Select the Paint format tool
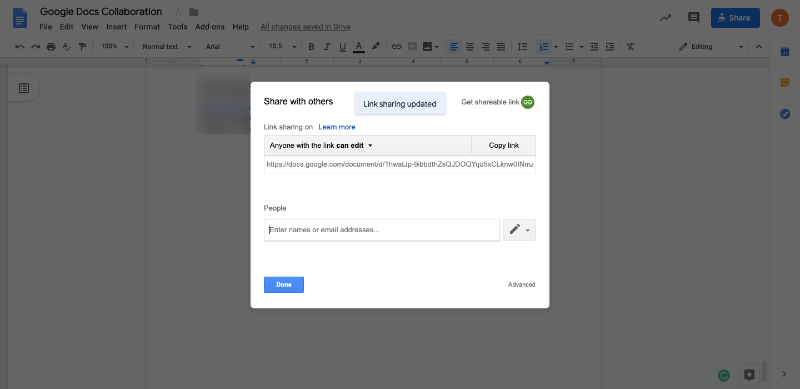The width and height of the screenshot is (800, 389). (82, 46)
